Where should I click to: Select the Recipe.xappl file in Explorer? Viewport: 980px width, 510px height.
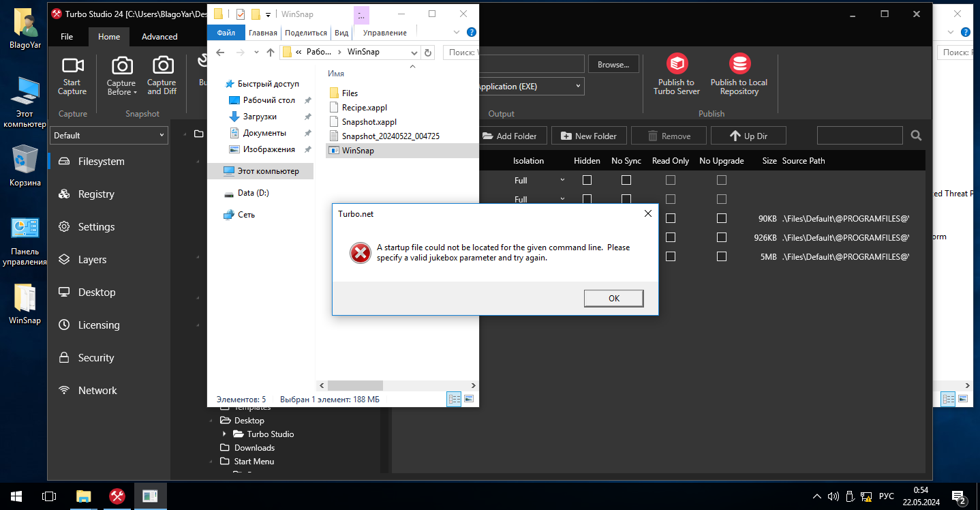coord(365,107)
